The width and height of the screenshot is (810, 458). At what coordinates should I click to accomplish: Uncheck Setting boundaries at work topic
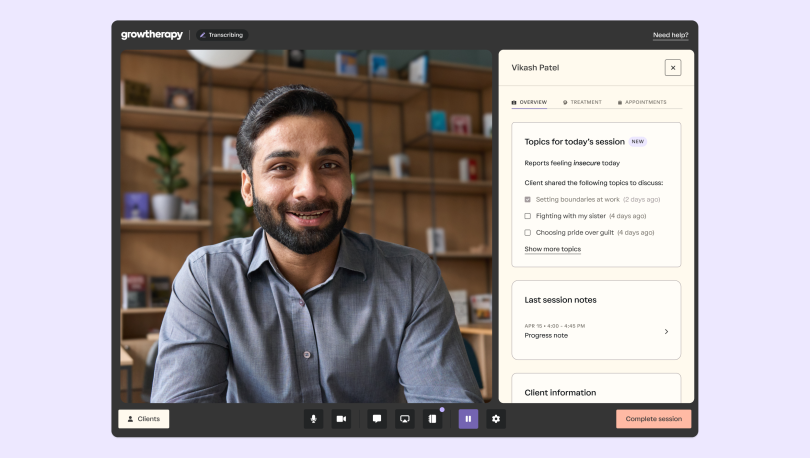tap(528, 199)
